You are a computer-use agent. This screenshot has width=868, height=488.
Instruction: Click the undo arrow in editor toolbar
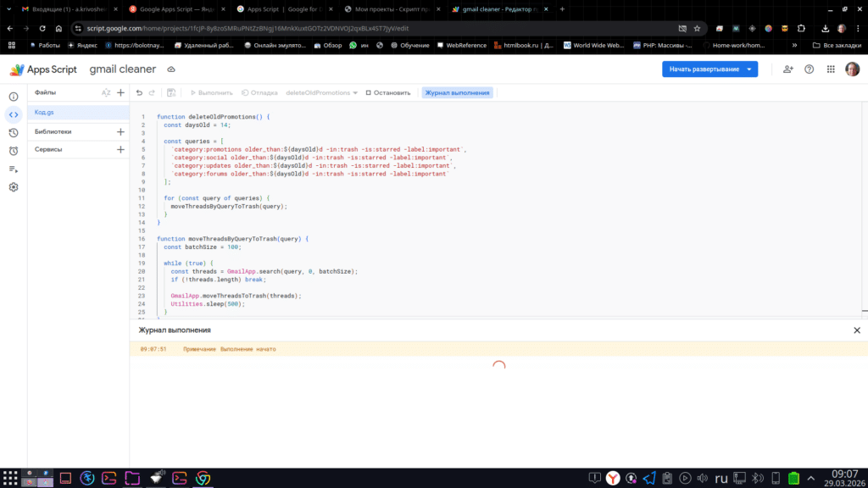point(139,93)
